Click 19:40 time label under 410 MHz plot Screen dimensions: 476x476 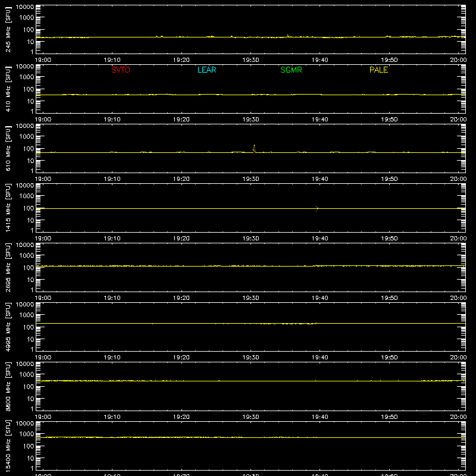(x=320, y=120)
